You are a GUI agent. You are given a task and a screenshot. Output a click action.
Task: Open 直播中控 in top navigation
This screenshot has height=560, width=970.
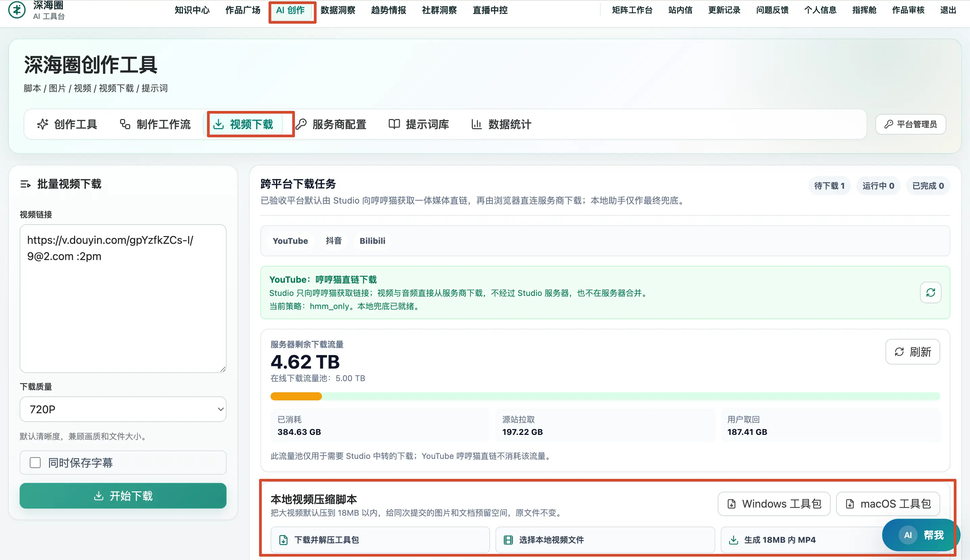[490, 10]
